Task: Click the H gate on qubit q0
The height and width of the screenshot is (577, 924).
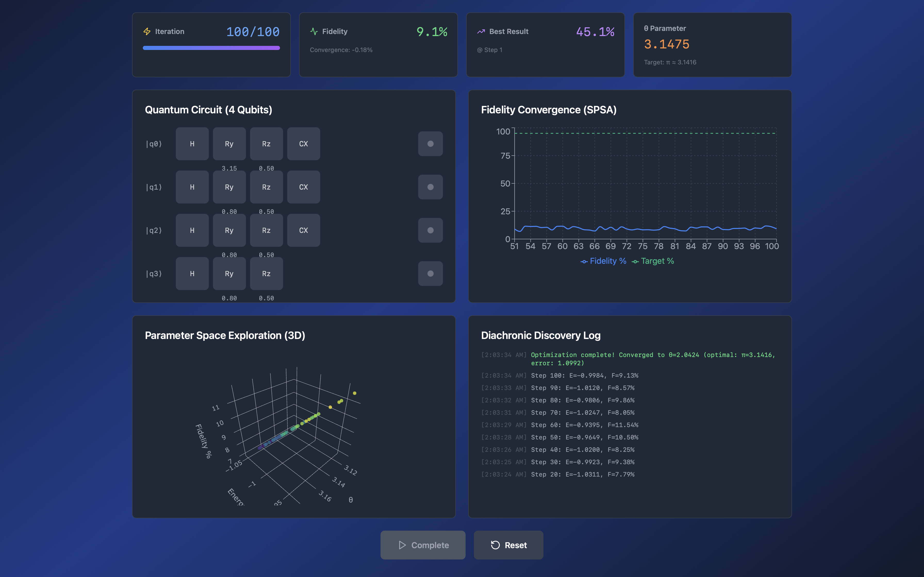Action: tap(192, 144)
